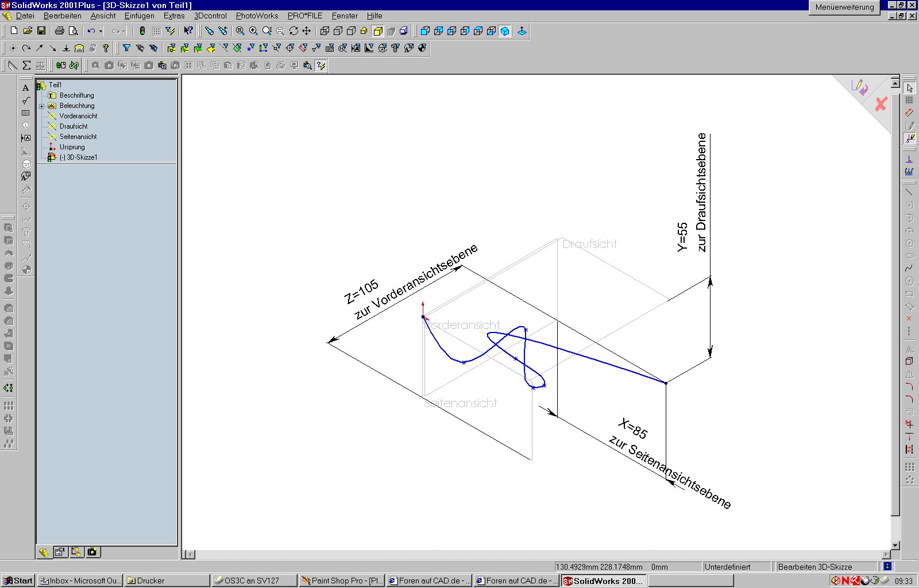Choose the Spline sketch tool
Screen dimensions: 919x588
(909, 268)
